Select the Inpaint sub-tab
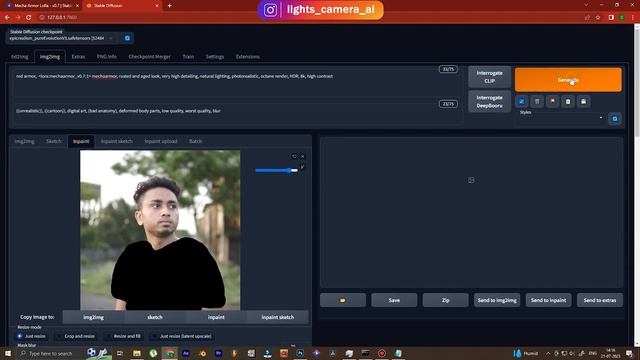Screen dimensions: 640x360 point(81,141)
